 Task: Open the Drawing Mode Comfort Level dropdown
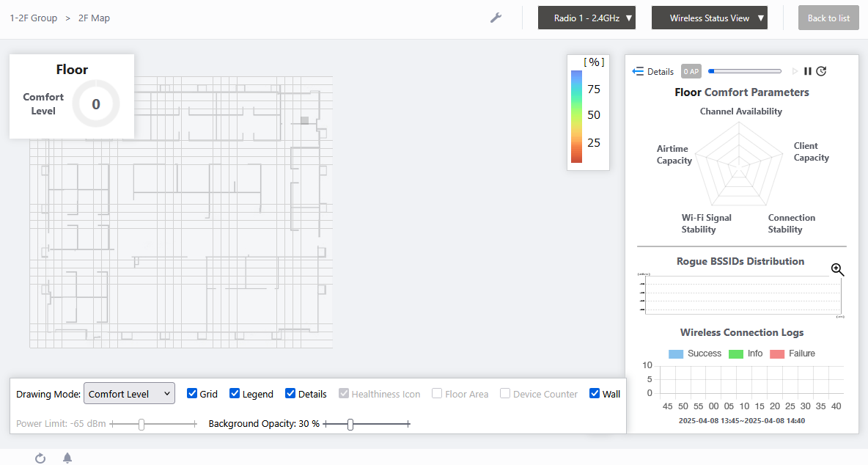point(129,394)
